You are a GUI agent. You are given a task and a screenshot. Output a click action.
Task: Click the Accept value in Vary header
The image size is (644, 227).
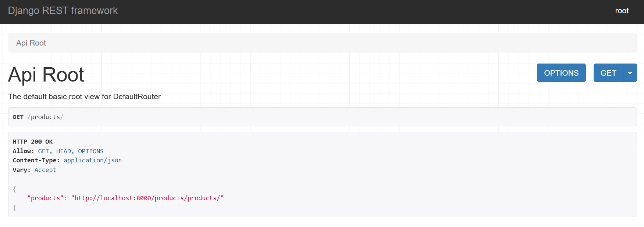[x=45, y=170]
